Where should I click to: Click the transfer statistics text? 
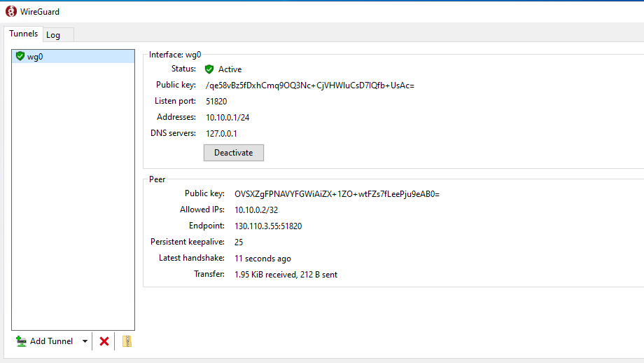[x=286, y=275]
